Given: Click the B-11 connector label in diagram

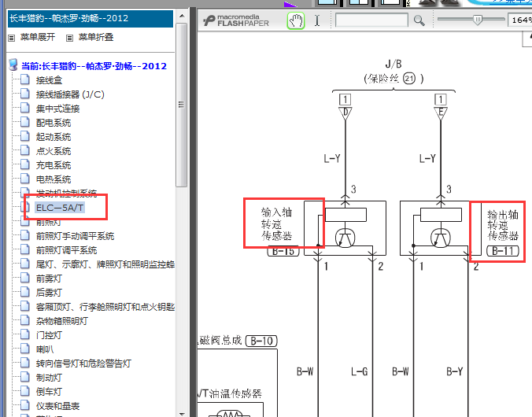Looking at the screenshot, I should (x=503, y=251).
